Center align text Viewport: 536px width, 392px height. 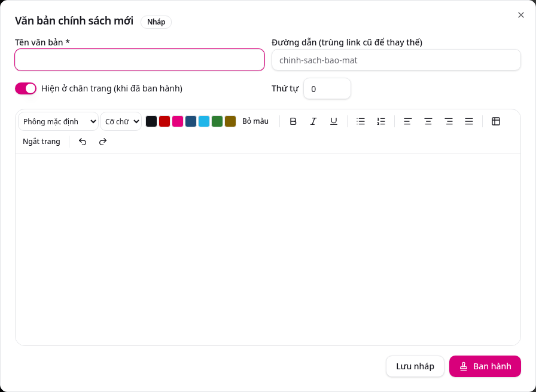[428, 121]
